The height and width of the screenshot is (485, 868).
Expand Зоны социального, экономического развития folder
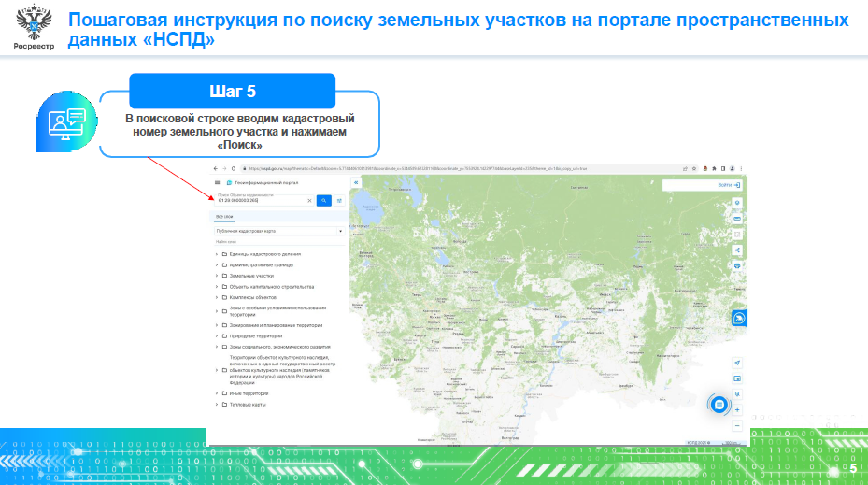tap(217, 347)
